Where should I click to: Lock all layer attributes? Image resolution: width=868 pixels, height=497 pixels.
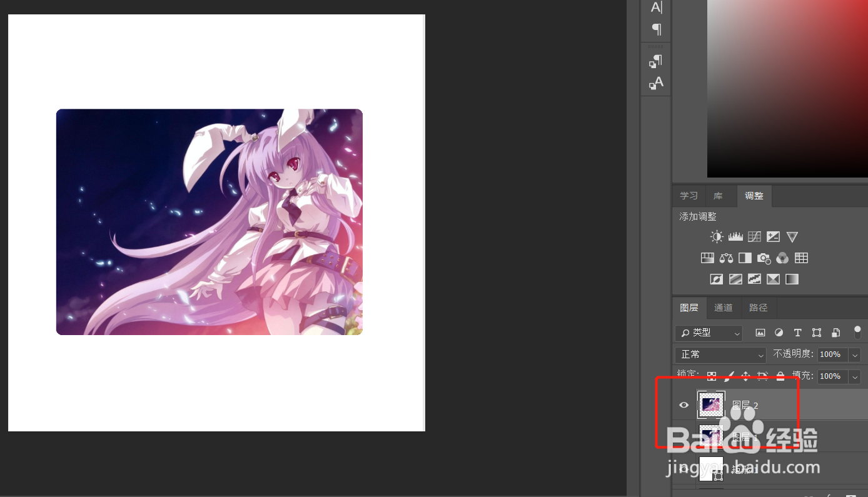click(x=780, y=376)
